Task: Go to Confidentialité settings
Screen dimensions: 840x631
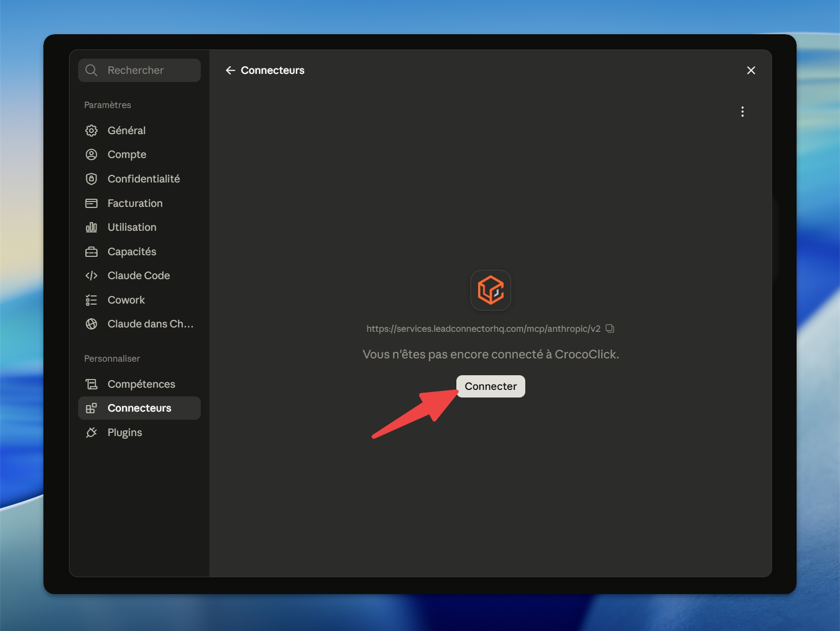Action: click(x=139, y=179)
